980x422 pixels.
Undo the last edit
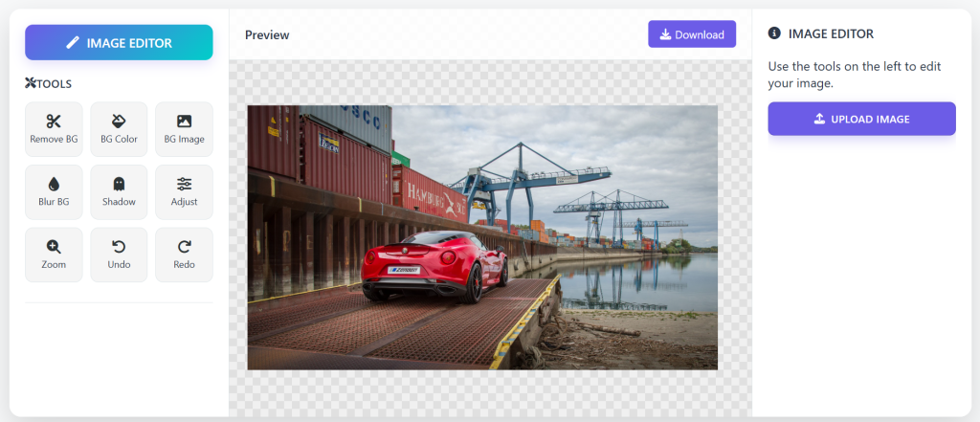(119, 255)
